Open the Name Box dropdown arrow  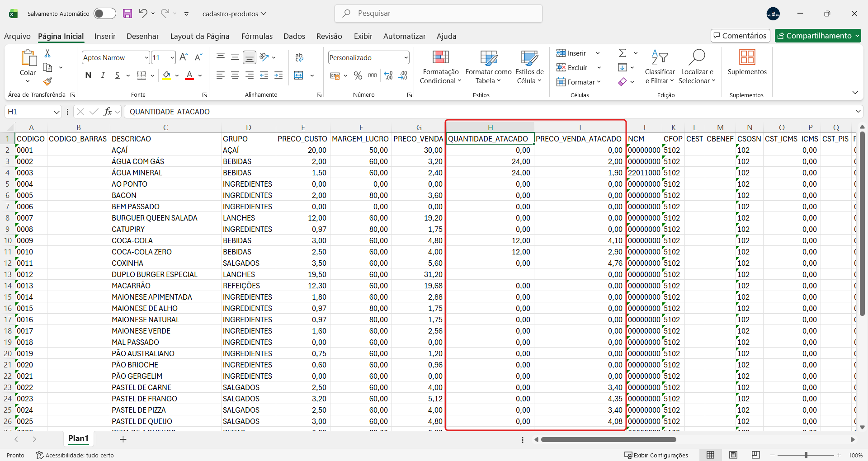click(57, 112)
